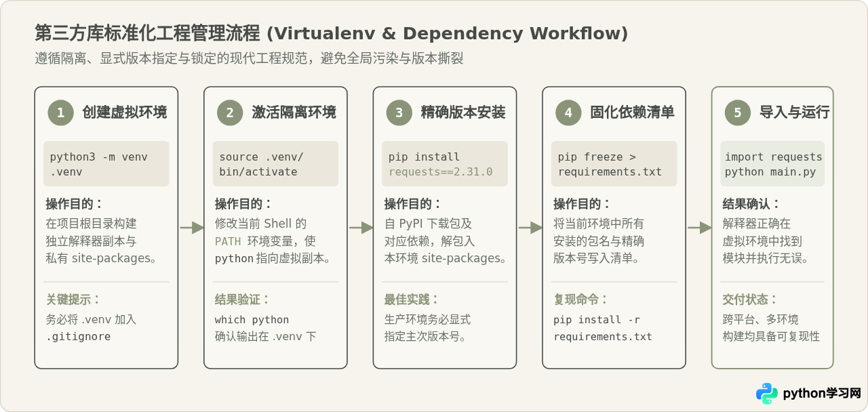Click the code line "requests==2.31.0"
The width and height of the screenshot is (868, 412).
point(441,172)
